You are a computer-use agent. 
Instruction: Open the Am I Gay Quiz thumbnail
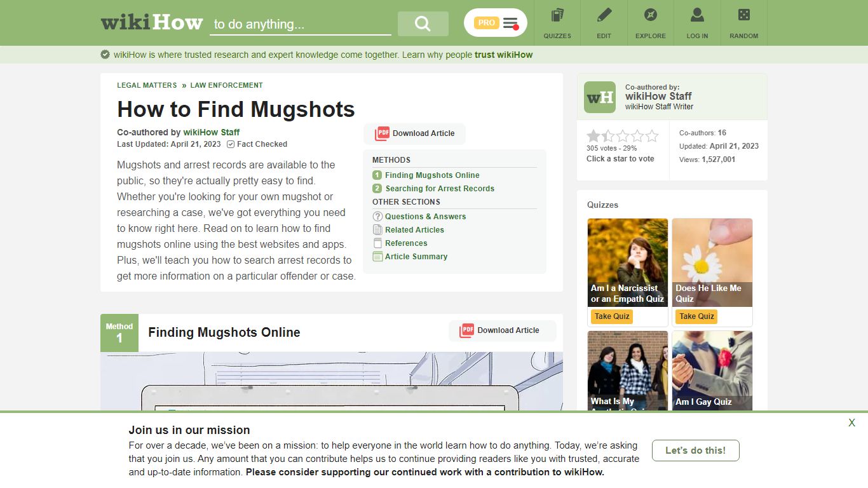[712, 370]
